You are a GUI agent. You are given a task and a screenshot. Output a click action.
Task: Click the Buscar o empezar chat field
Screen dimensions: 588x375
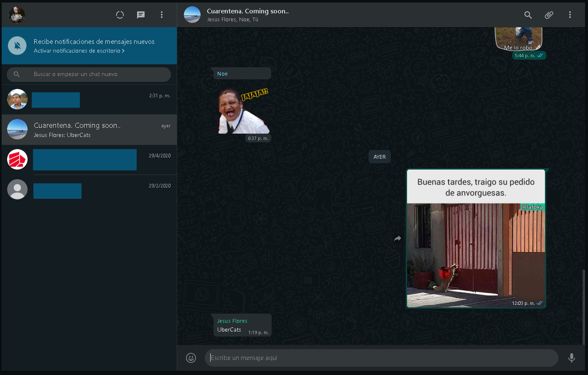coord(89,74)
